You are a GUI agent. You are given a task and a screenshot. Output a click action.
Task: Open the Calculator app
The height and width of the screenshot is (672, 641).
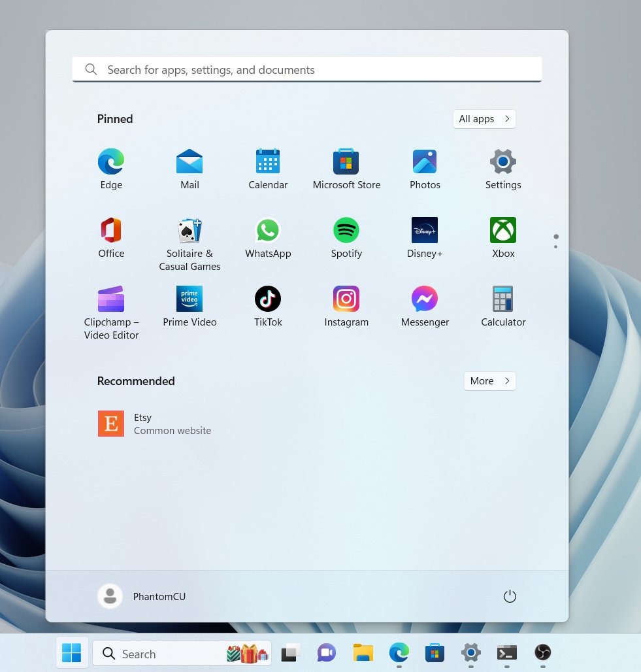[x=503, y=306]
